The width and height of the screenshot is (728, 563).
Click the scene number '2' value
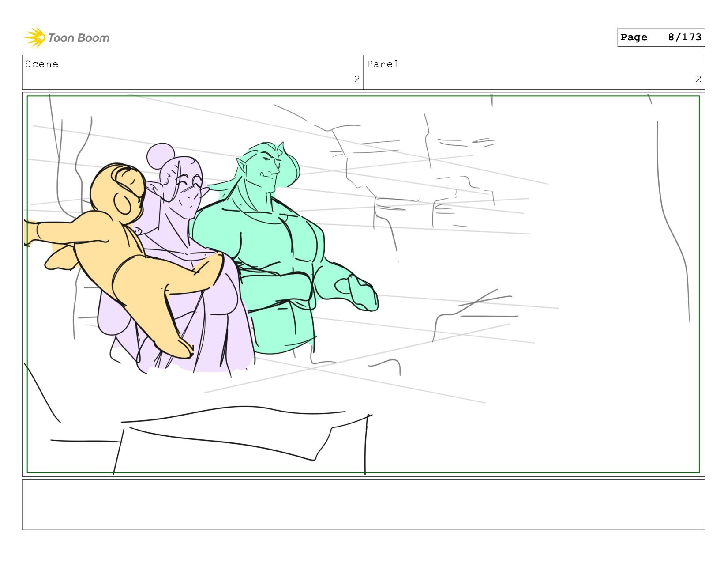point(357,79)
